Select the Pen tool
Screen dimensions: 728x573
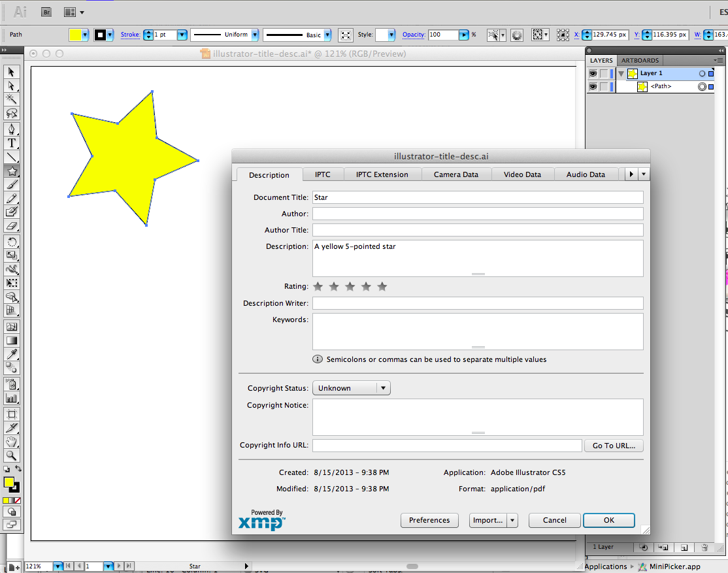(12, 129)
